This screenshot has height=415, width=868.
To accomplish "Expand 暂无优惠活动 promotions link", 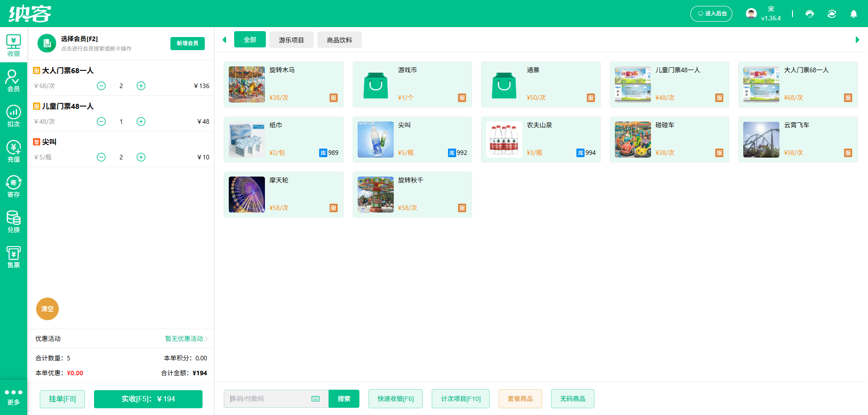I will 186,339.
